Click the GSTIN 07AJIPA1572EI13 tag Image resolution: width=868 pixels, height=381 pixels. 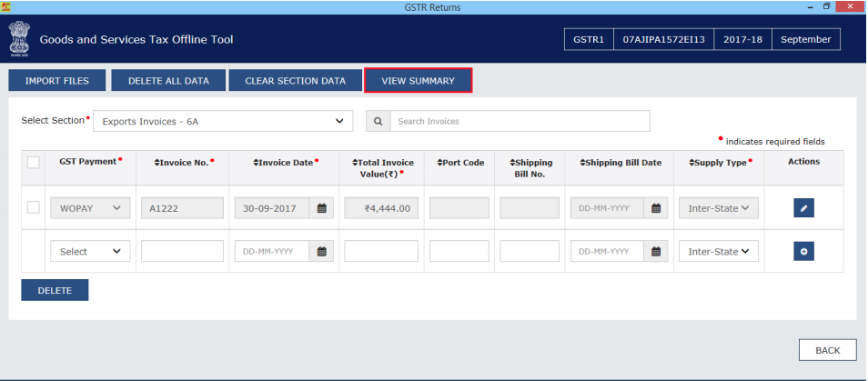click(x=663, y=40)
